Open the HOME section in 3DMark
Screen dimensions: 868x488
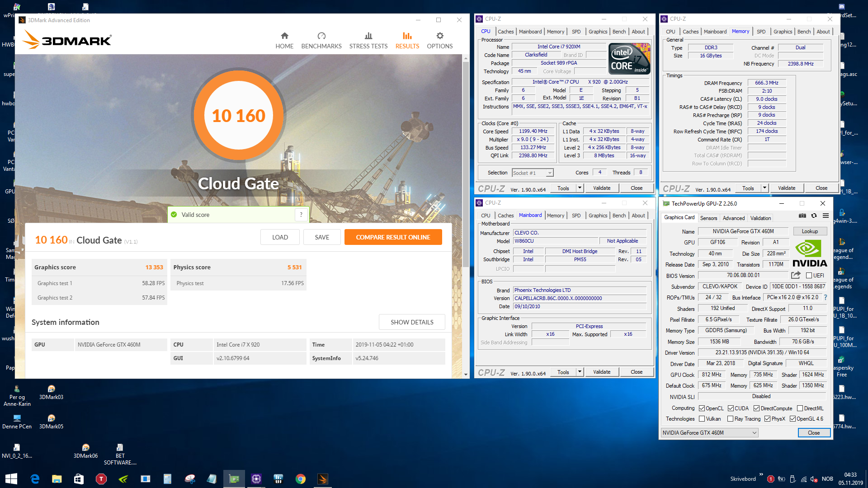(x=284, y=41)
